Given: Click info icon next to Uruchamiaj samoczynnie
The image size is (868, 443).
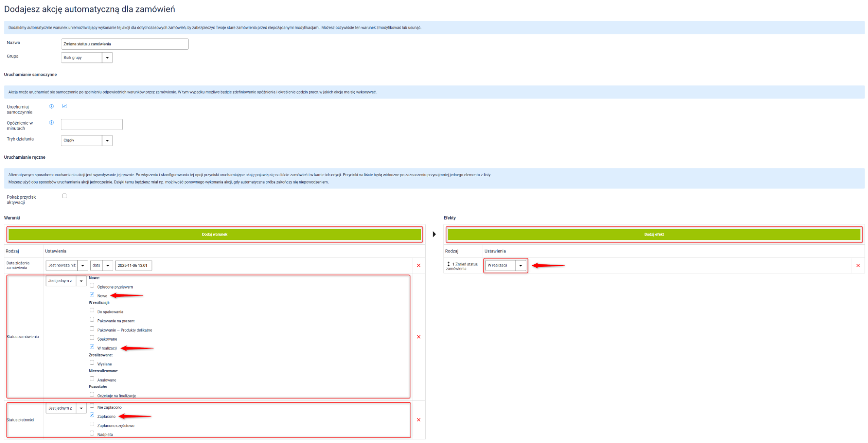Looking at the screenshot, I should pos(52,106).
